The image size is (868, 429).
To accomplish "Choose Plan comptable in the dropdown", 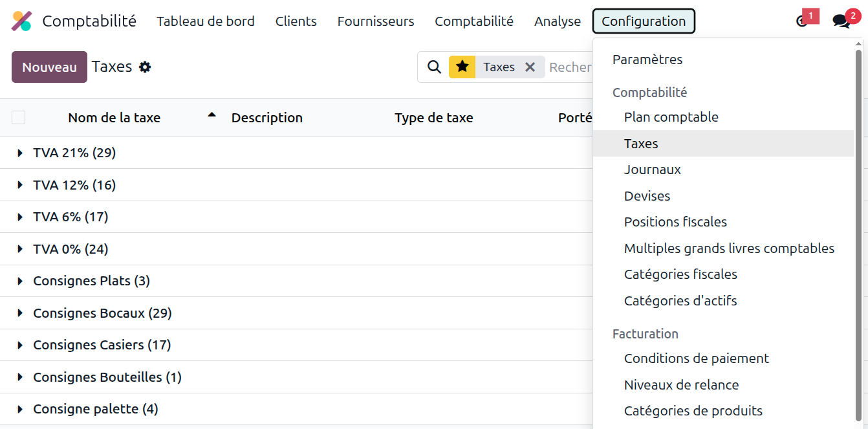I will [671, 117].
